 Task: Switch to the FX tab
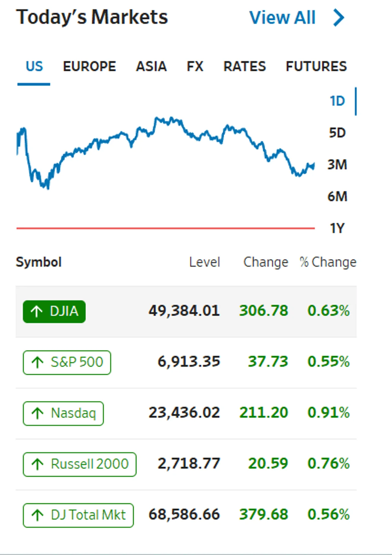tap(195, 66)
